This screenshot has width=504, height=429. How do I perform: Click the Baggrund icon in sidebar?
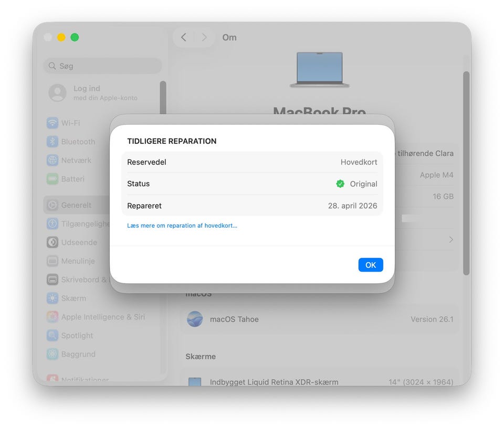click(52, 354)
